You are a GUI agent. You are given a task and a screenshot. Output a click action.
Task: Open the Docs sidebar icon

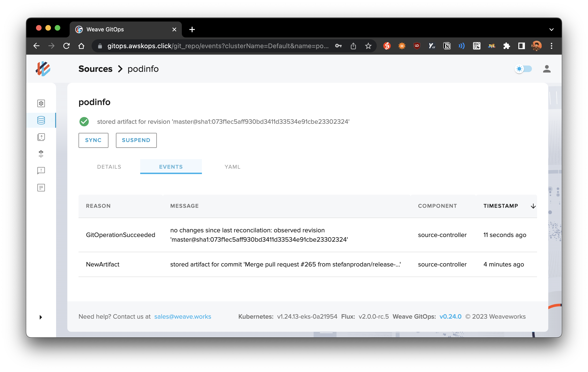[x=41, y=187]
